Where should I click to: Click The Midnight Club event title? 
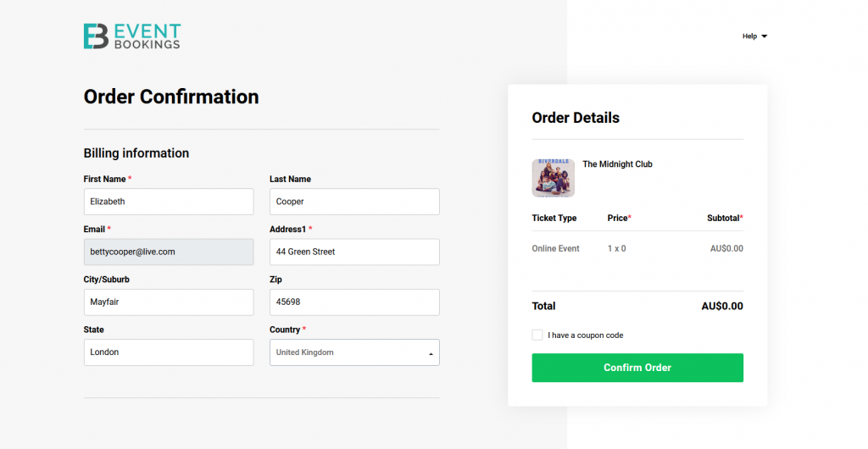pos(617,164)
